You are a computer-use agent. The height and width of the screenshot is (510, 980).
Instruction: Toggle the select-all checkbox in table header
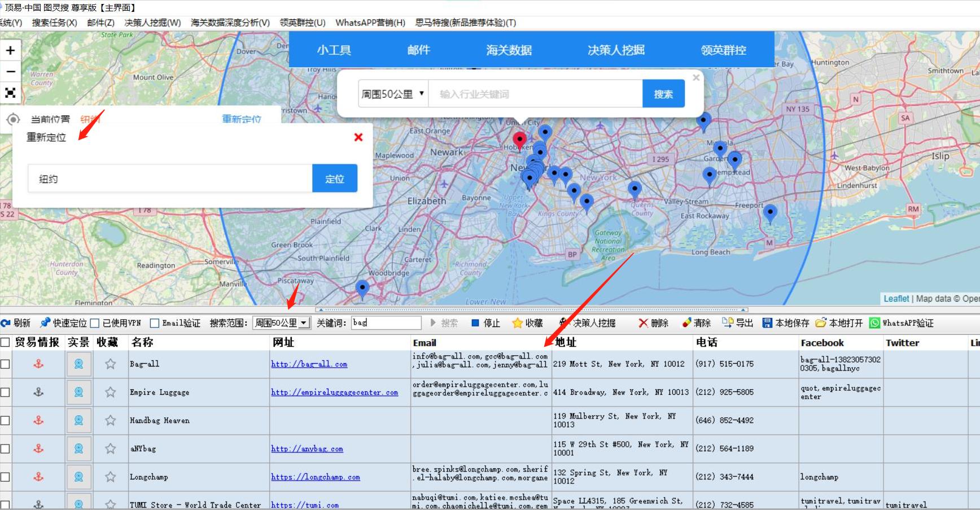point(5,342)
